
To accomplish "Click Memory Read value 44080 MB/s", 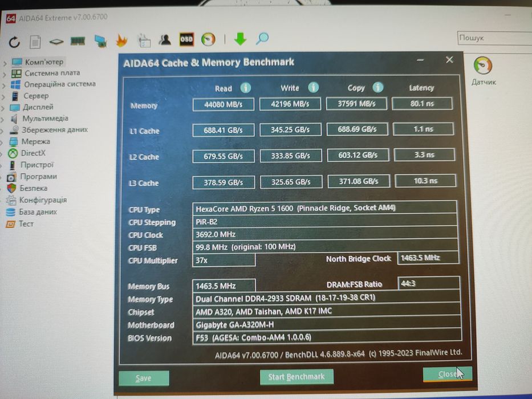I will 224,104.
